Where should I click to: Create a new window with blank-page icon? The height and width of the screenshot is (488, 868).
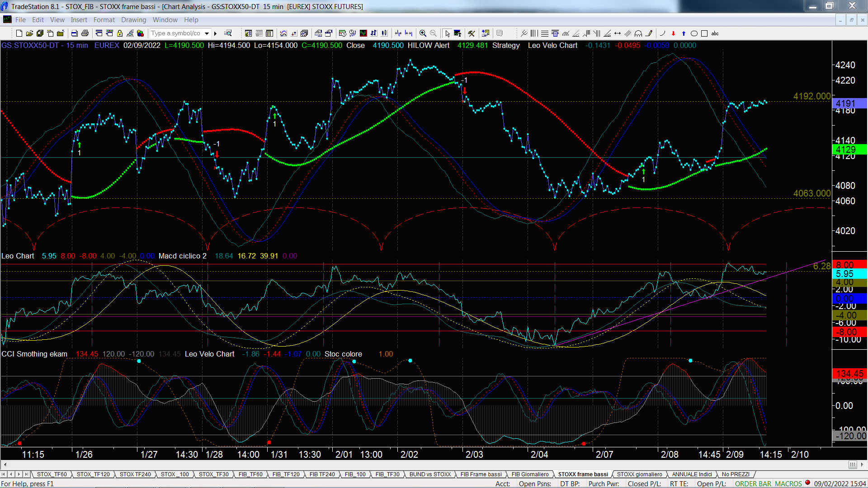(19, 33)
